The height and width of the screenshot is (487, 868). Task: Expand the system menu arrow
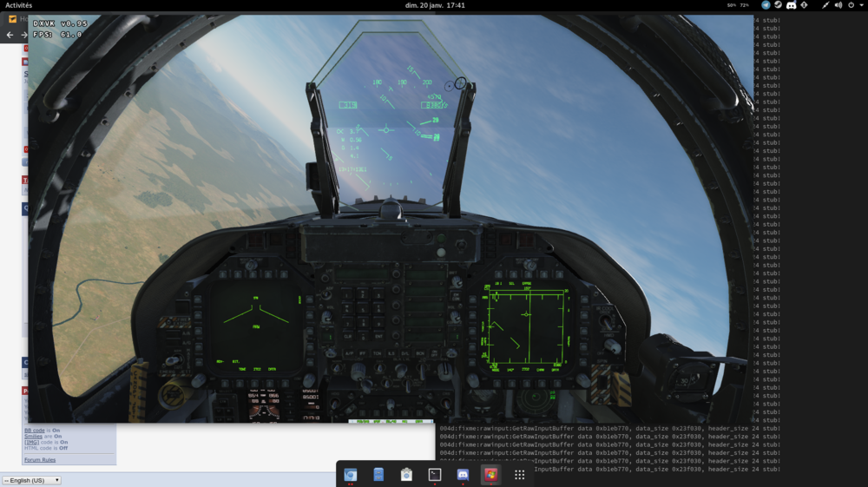[861, 5]
